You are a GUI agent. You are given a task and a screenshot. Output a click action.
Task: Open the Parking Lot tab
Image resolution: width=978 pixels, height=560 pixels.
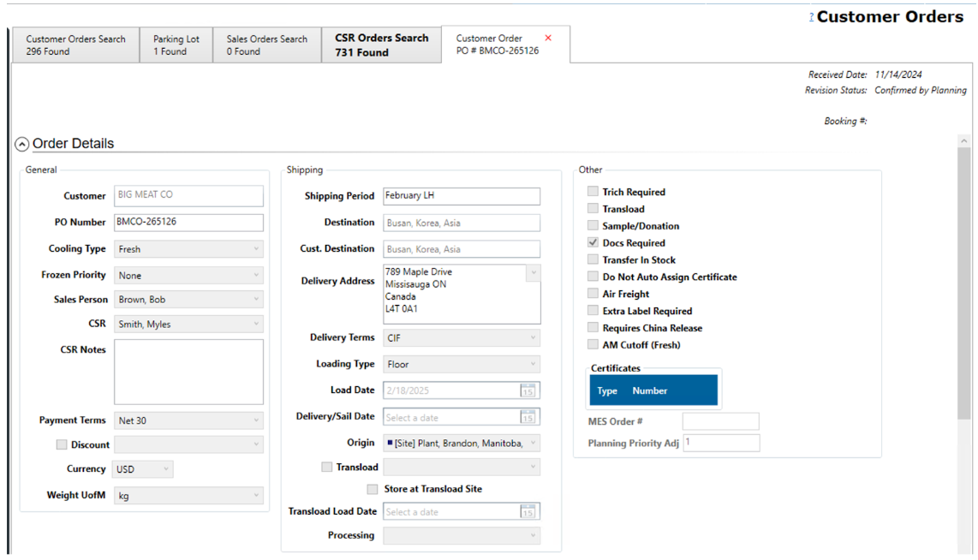click(176, 45)
